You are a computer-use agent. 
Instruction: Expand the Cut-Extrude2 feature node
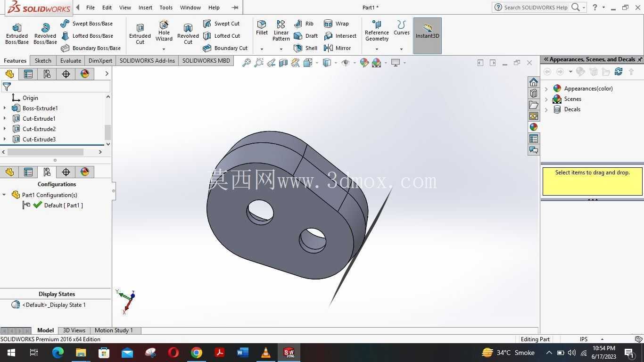pos(5,129)
